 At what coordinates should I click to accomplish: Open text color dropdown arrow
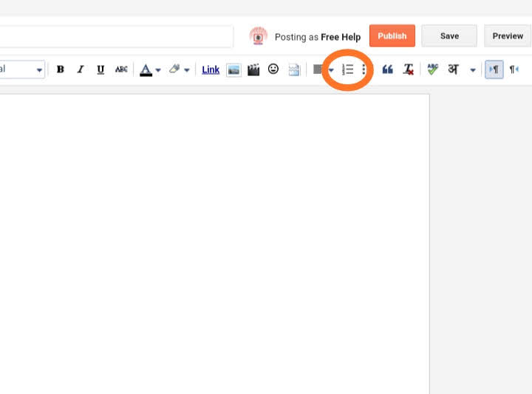158,70
